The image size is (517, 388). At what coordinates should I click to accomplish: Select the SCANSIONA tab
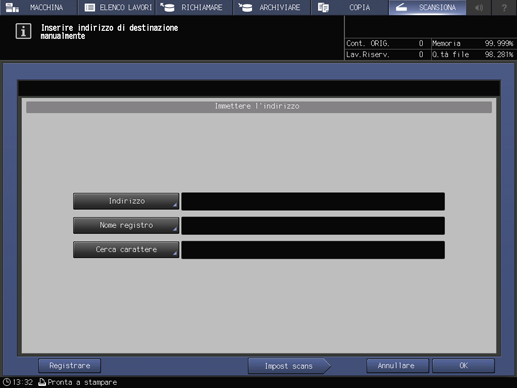(x=427, y=7)
